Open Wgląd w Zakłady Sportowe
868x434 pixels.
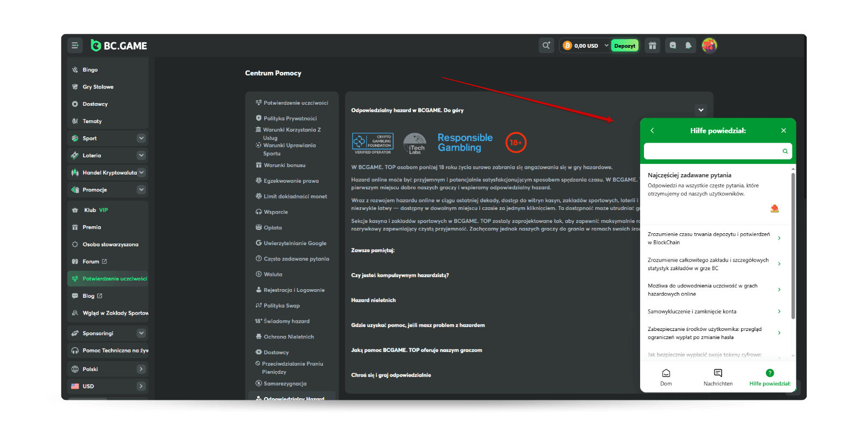(108, 313)
